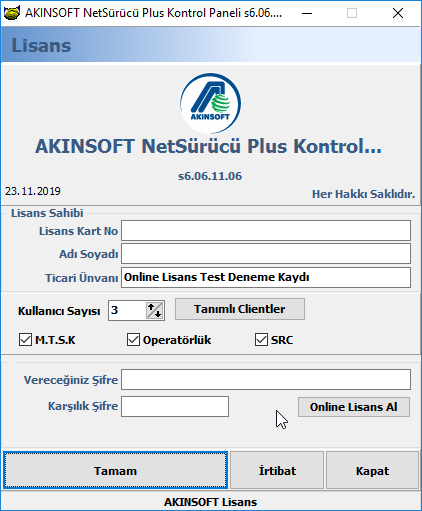The height and width of the screenshot is (511, 422).
Task: Toggle the M.T.S.K checkbox
Action: coord(25,340)
